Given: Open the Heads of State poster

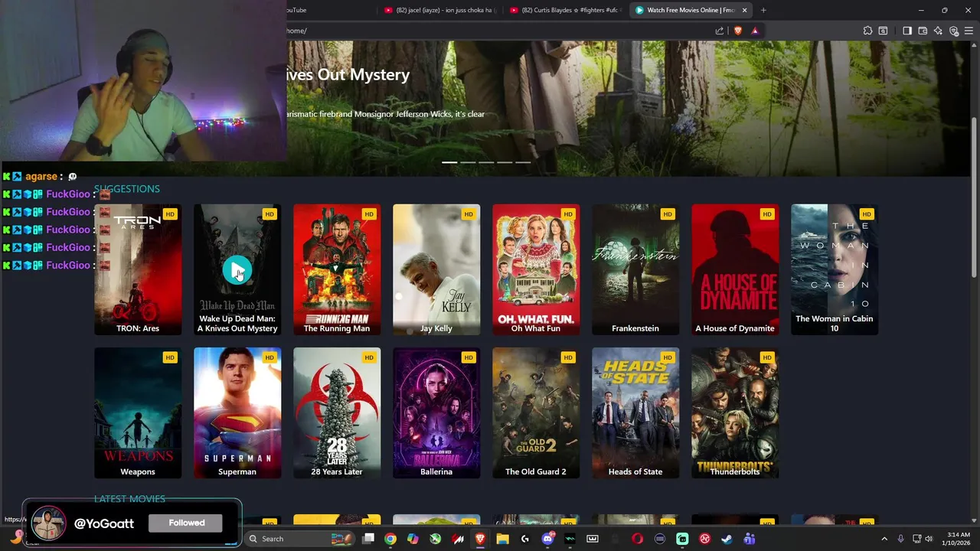Looking at the screenshot, I should click(x=635, y=413).
